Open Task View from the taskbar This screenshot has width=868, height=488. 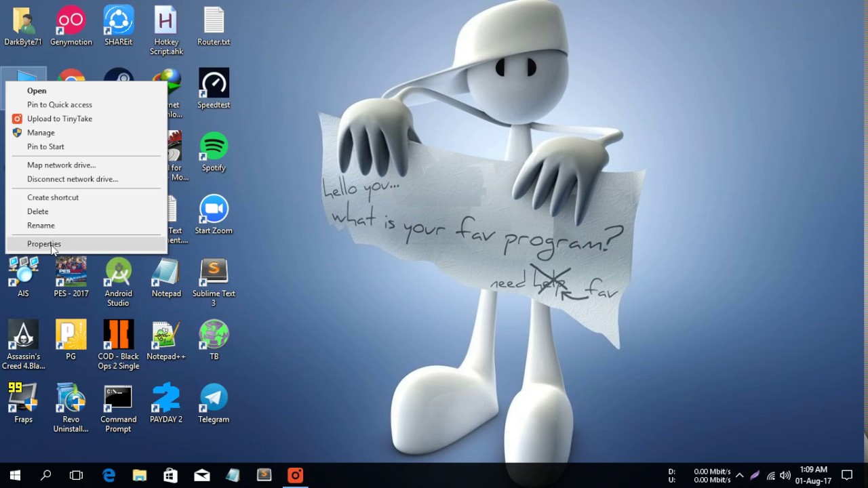[76, 475]
